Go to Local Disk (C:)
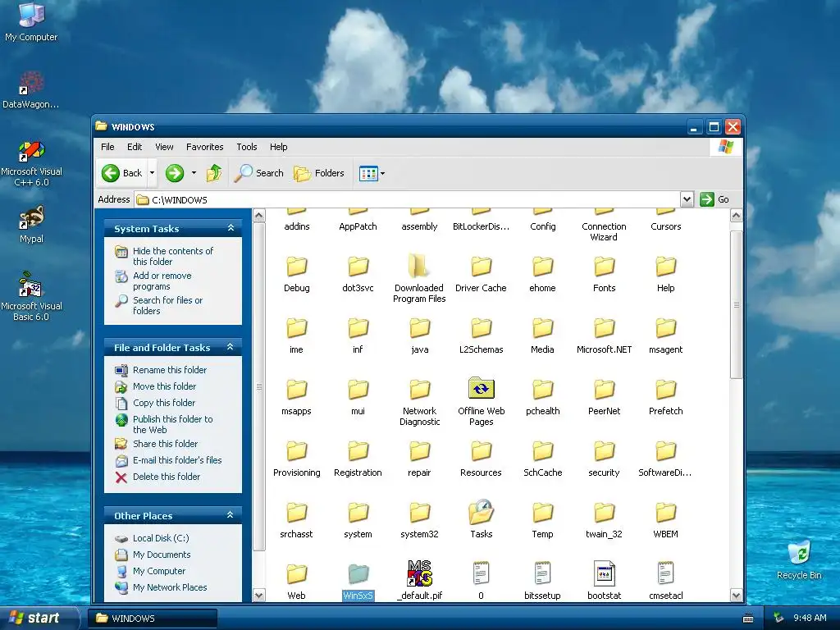This screenshot has width=840, height=630. coord(161,538)
